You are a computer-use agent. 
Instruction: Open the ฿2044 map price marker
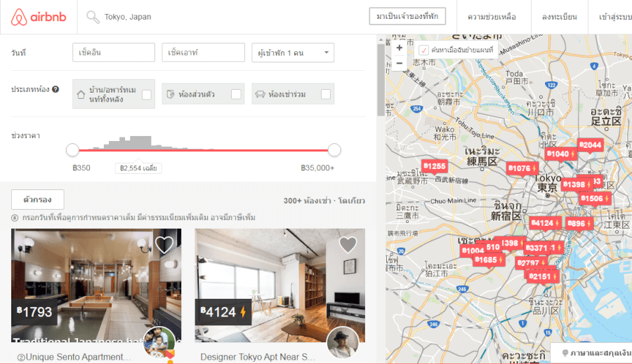tap(591, 145)
